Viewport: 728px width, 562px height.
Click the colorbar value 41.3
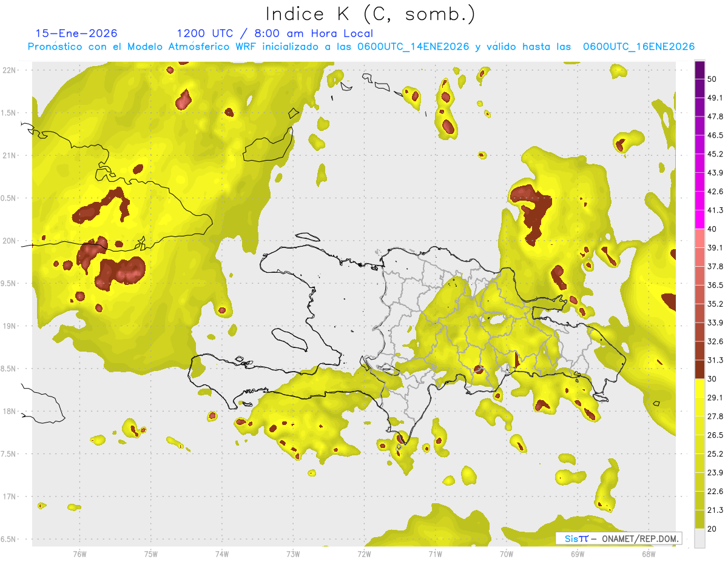(715, 210)
